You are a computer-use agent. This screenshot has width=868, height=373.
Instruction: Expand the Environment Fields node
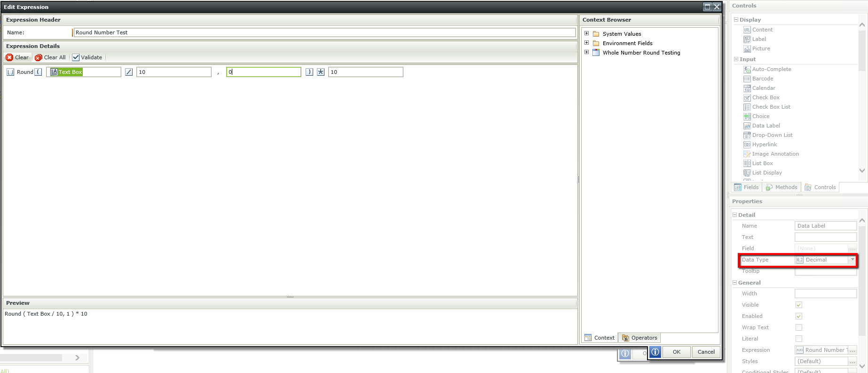(586, 43)
